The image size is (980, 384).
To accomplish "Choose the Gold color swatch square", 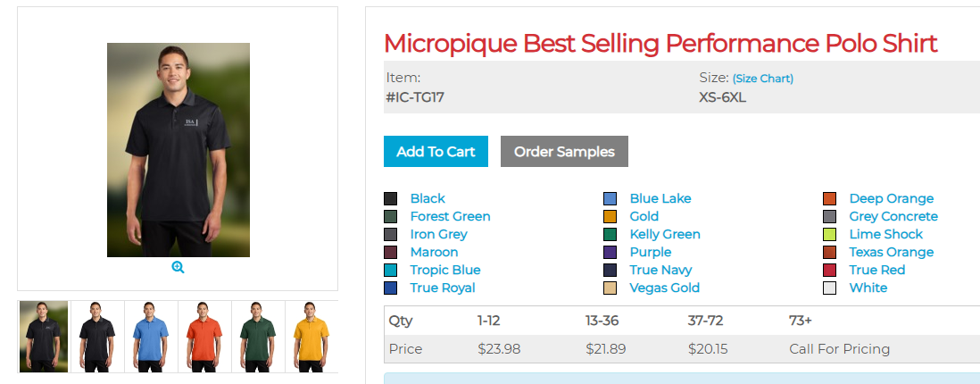I will pyautogui.click(x=610, y=216).
